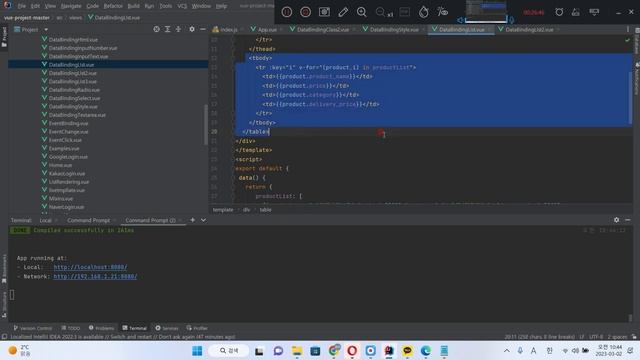Viewport: 640px width, 360px height.
Task: Click the 'template' breadcrumb in editor
Action: click(x=223, y=210)
